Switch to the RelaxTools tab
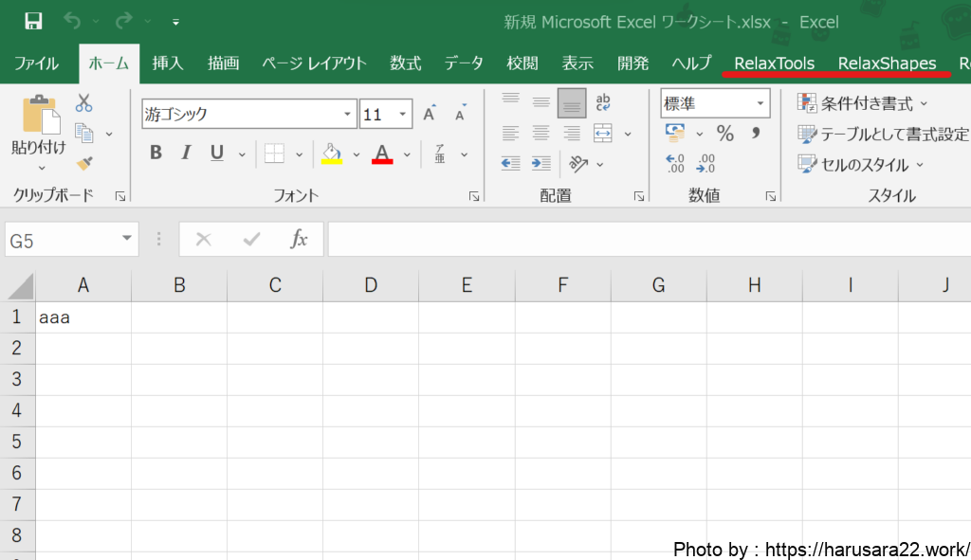 click(x=774, y=63)
